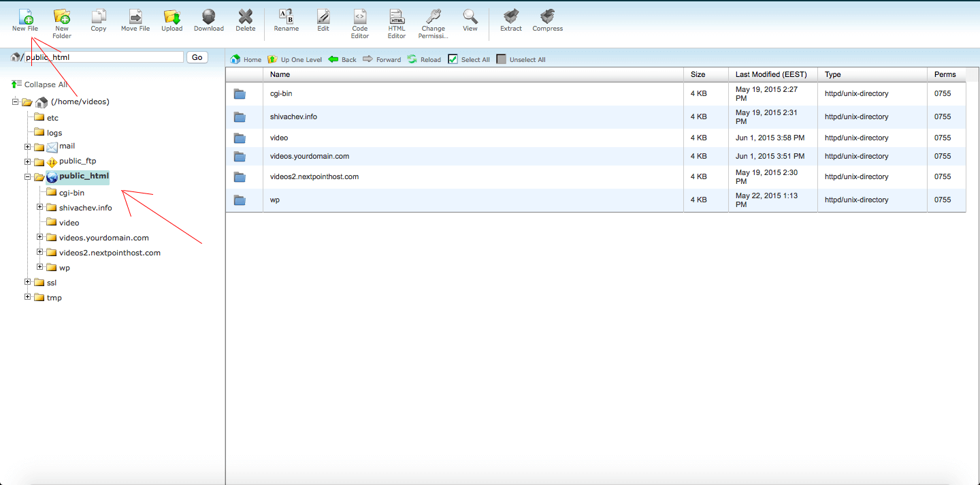
Task: Select video folder in tree
Action: click(69, 223)
